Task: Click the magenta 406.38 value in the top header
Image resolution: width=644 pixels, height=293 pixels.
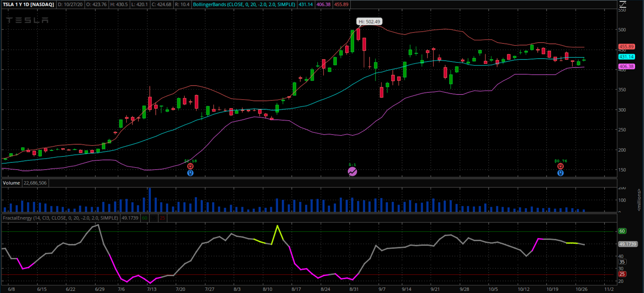Action: pos(324,4)
